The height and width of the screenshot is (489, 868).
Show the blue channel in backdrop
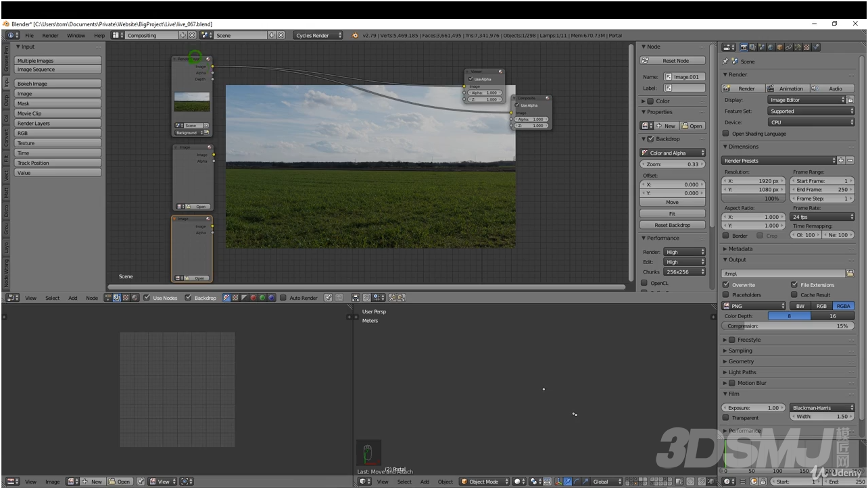[x=272, y=298]
